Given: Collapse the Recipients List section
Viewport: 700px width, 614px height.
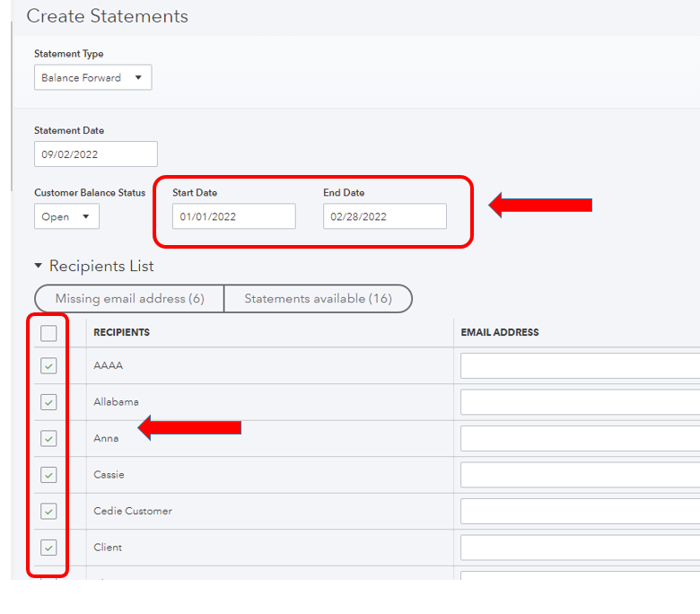Looking at the screenshot, I should click(39, 267).
